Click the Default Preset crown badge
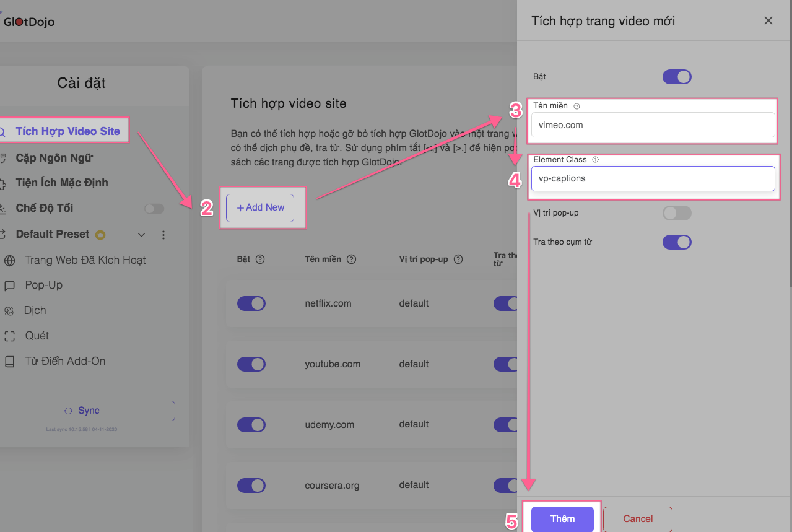 [100, 235]
